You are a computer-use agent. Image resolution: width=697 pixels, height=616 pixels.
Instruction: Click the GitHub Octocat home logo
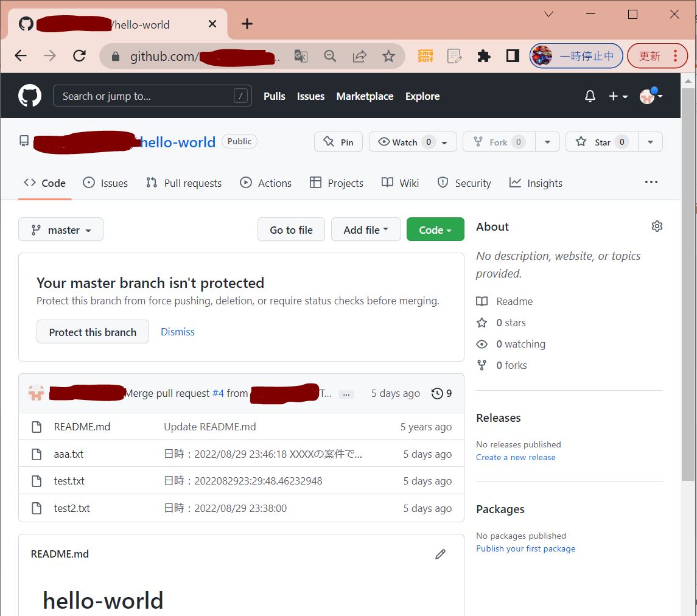pyautogui.click(x=29, y=96)
